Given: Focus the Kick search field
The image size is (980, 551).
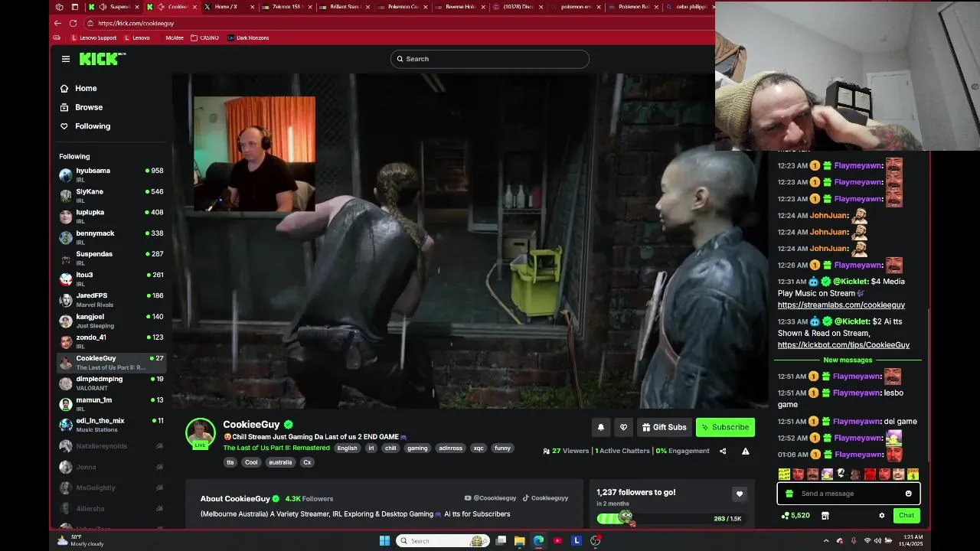Looking at the screenshot, I should (x=490, y=59).
